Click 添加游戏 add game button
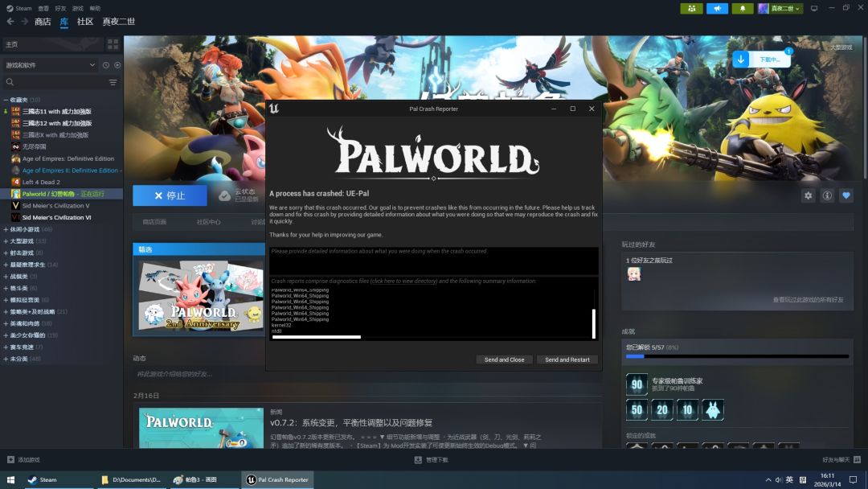The image size is (868, 489). [x=23, y=460]
